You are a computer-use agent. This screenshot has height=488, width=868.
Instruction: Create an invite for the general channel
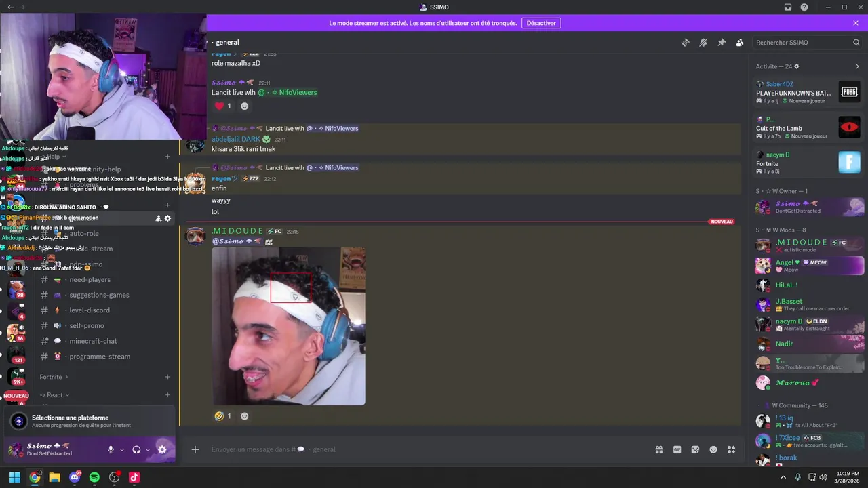click(x=158, y=218)
